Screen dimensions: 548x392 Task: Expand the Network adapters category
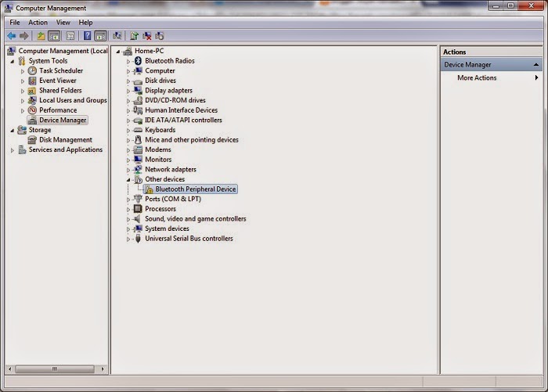(128, 170)
